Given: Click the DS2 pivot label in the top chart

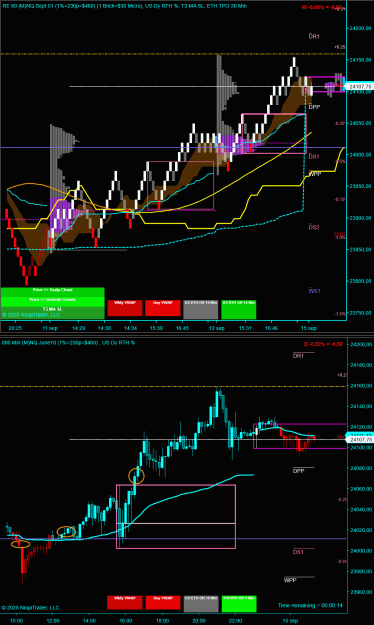Looking at the screenshot, I should 314,227.
